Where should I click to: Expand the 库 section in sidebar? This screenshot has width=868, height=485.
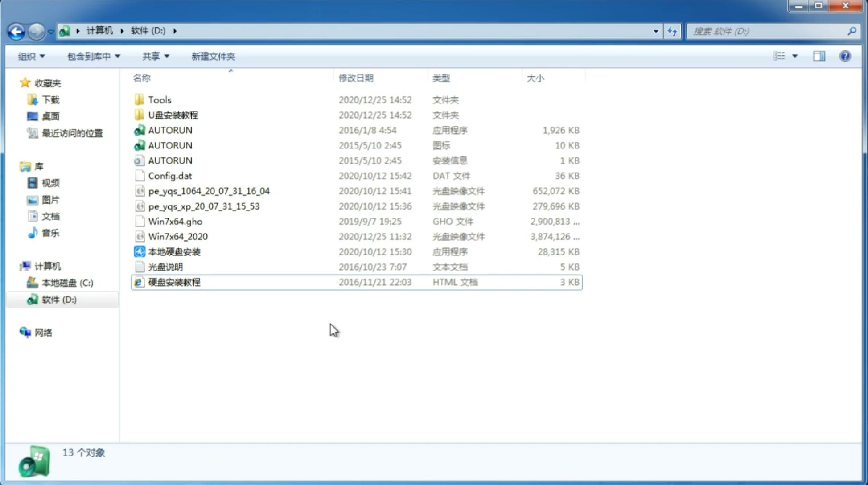click(16, 166)
